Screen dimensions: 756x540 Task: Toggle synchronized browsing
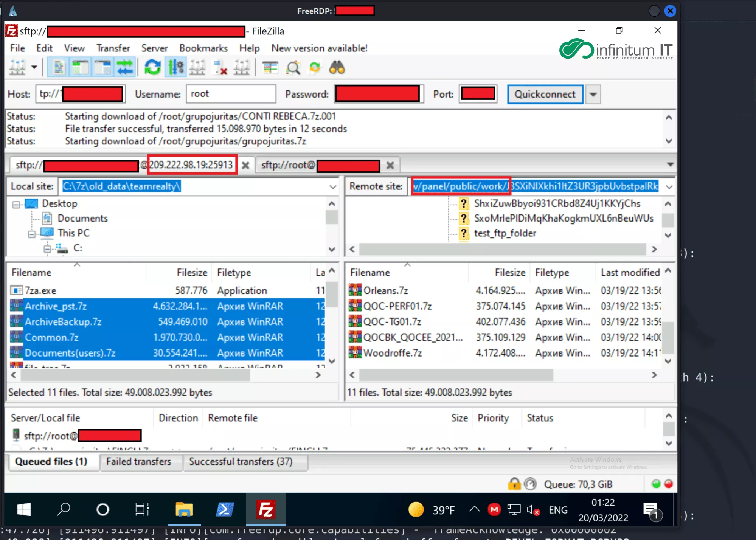(x=315, y=68)
